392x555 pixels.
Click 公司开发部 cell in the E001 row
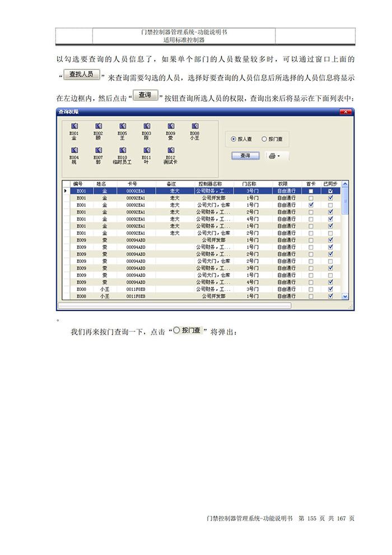pyautogui.click(x=213, y=198)
